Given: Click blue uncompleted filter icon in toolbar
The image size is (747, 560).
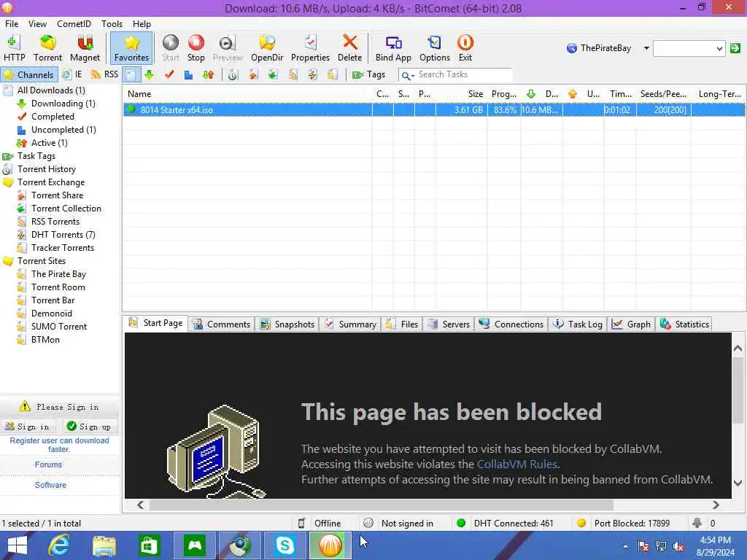Looking at the screenshot, I should point(189,75).
